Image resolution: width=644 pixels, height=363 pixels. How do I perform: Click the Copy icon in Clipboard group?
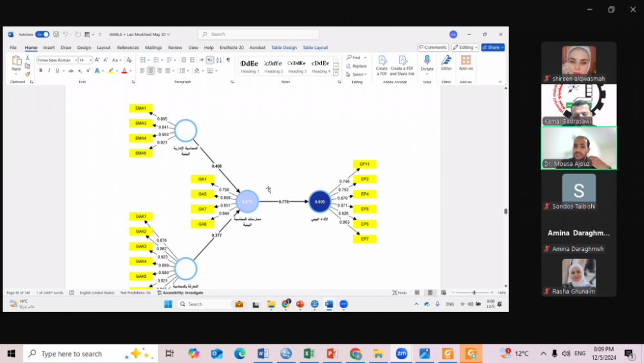(28, 66)
